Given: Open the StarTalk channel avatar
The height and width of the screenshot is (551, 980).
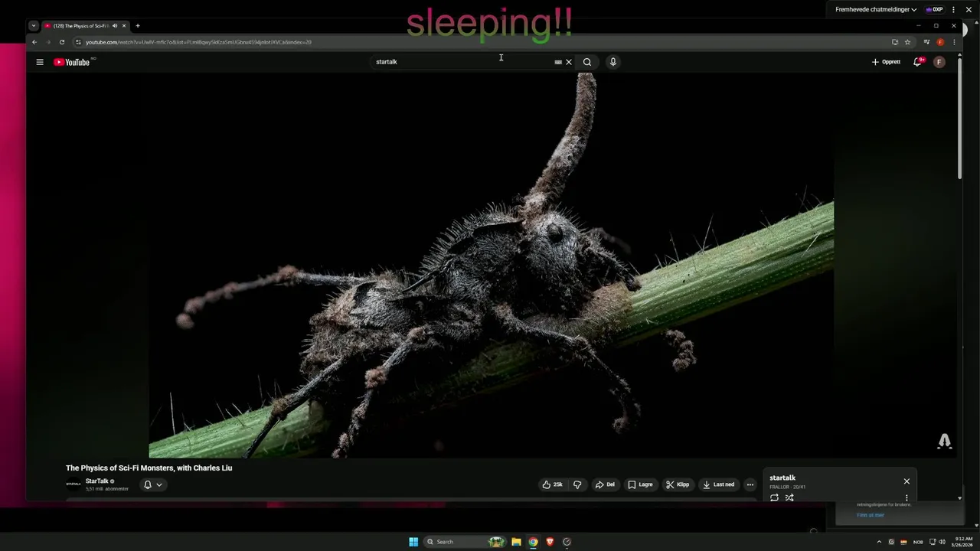Looking at the screenshot, I should [x=73, y=484].
